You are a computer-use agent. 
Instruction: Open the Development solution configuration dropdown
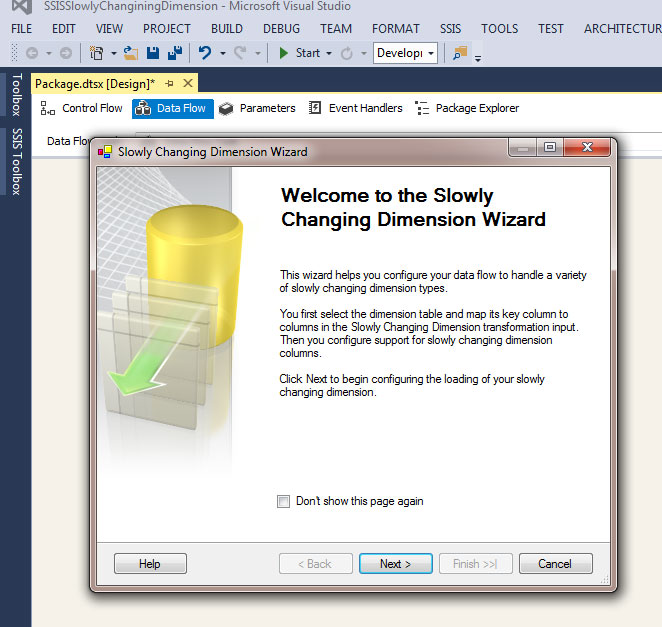pos(405,53)
